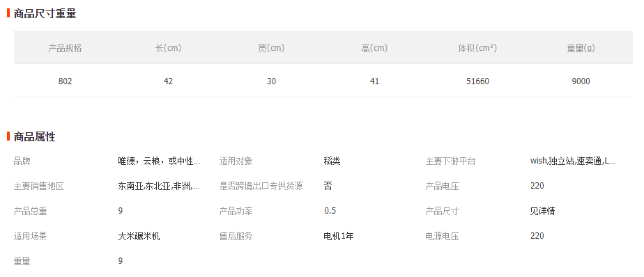644x277 pixels.
Task: Click the 商品尺寸重量 section heading
Action: [x=45, y=13]
